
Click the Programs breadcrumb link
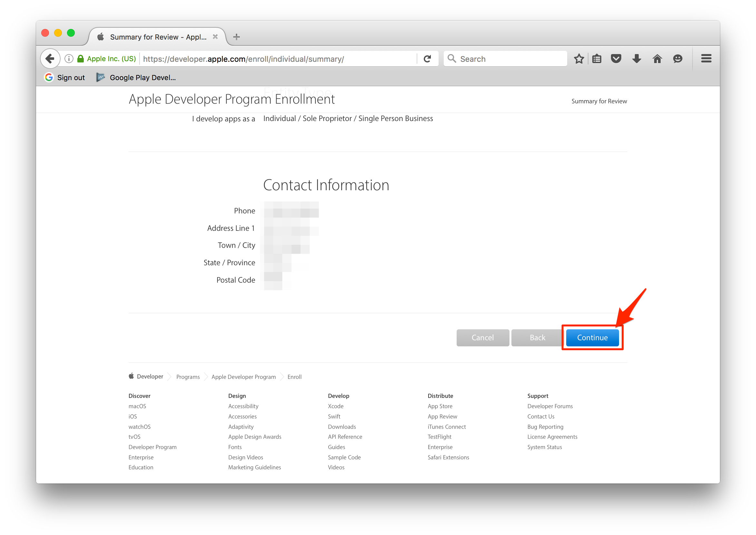pyautogui.click(x=188, y=377)
